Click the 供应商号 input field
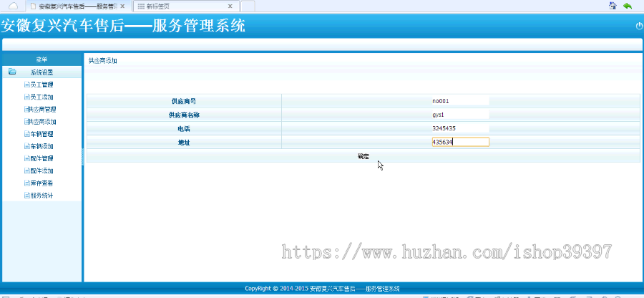This screenshot has height=298, width=644. pos(460,101)
